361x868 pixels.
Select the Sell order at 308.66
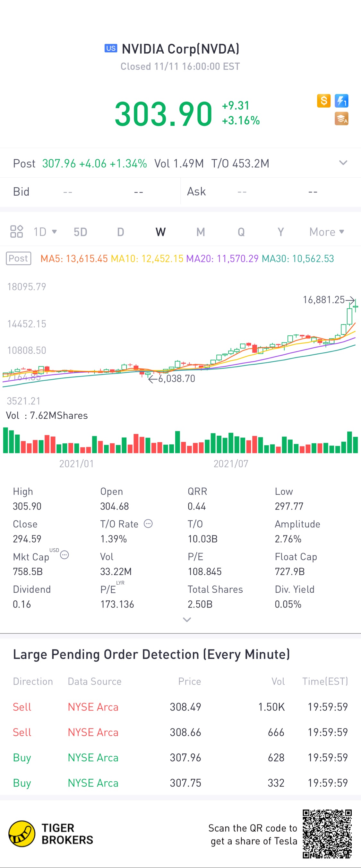pos(180,732)
